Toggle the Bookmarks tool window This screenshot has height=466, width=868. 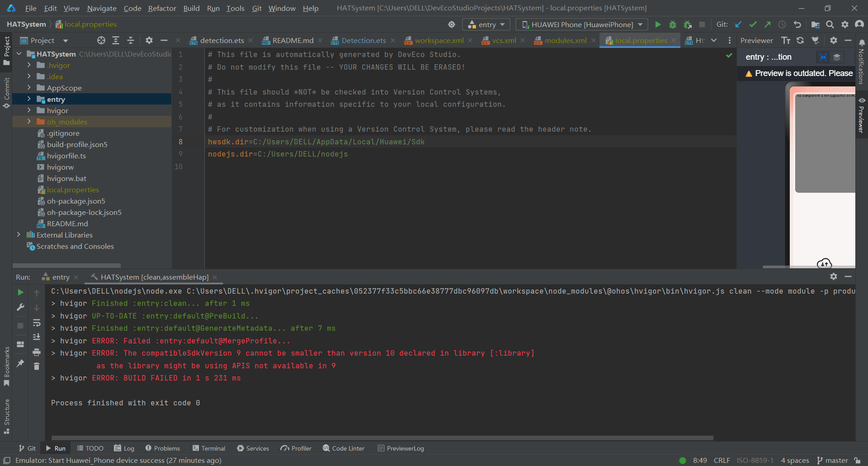(x=6, y=366)
